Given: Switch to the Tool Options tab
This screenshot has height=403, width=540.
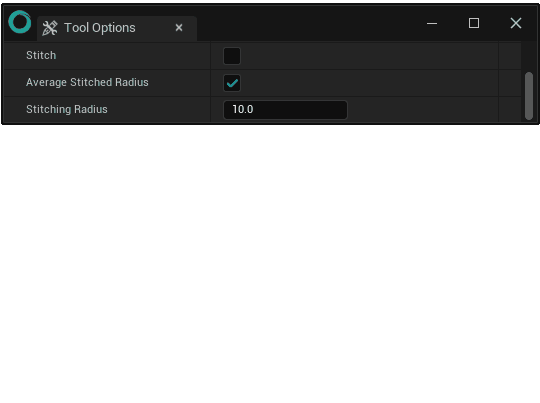Looking at the screenshot, I should point(100,28).
